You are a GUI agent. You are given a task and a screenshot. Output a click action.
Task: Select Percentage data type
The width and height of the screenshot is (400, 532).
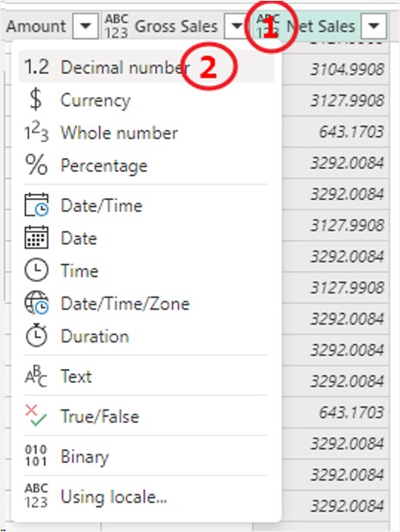coord(146,166)
